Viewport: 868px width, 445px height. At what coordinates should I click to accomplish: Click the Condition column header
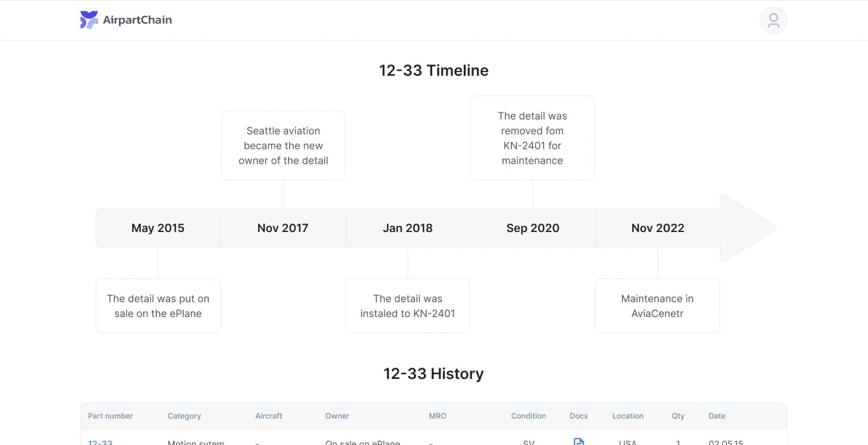(x=528, y=416)
